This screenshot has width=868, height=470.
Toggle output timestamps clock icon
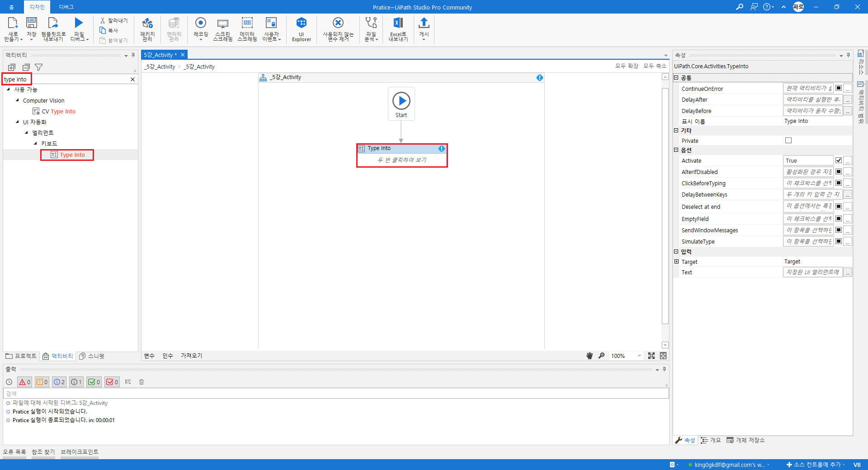(9, 382)
